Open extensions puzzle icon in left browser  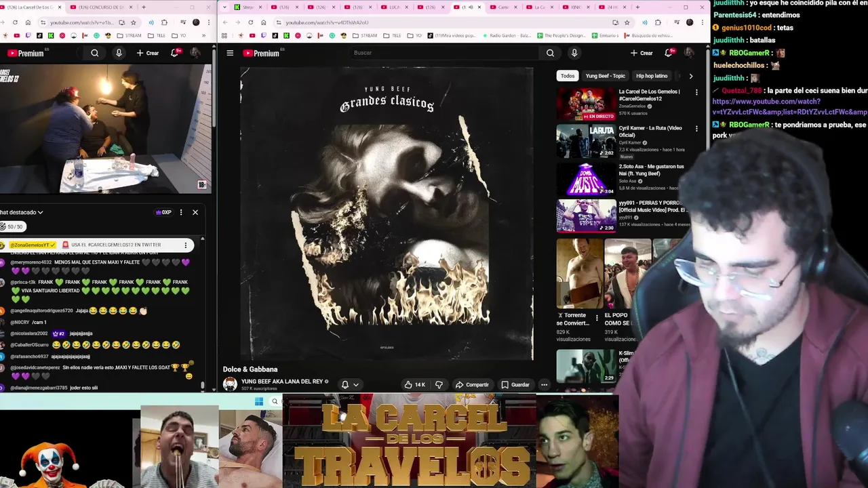pos(164,22)
